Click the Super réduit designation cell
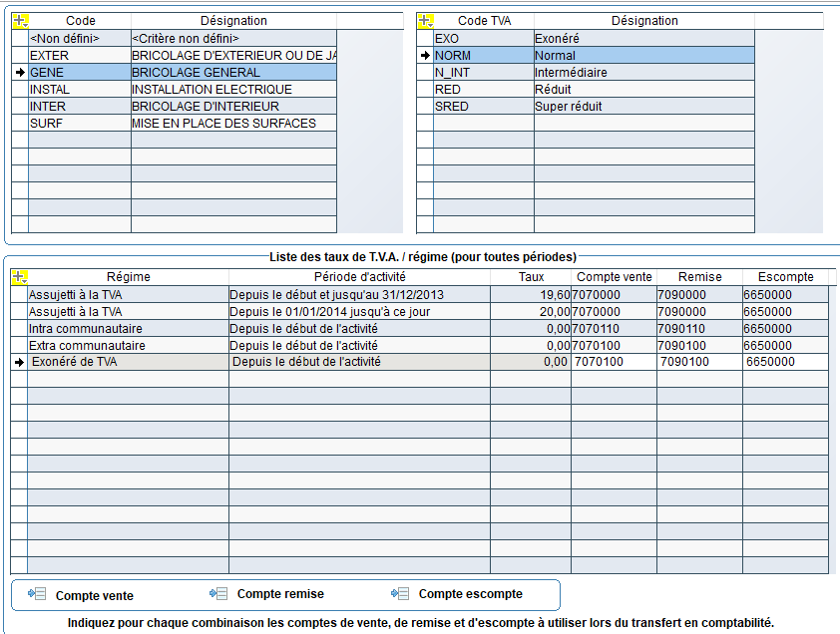Screen dimensions: 840x634 pyautogui.click(x=644, y=107)
